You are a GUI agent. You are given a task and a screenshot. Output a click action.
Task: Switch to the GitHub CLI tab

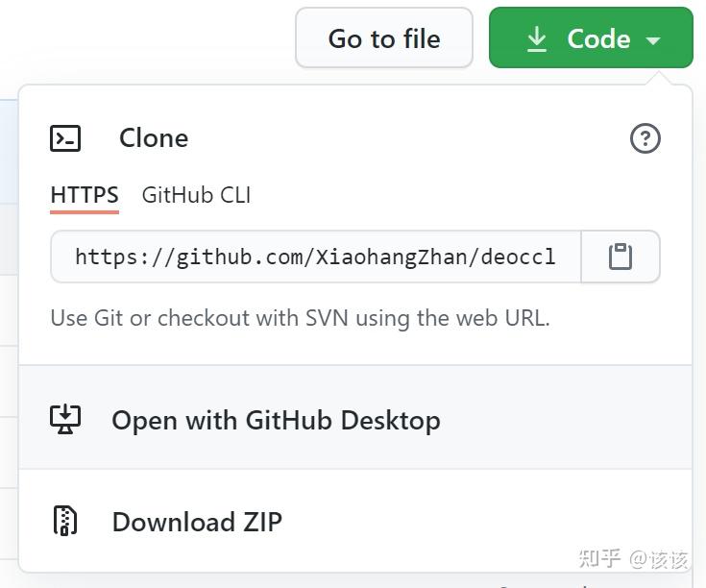[196, 195]
